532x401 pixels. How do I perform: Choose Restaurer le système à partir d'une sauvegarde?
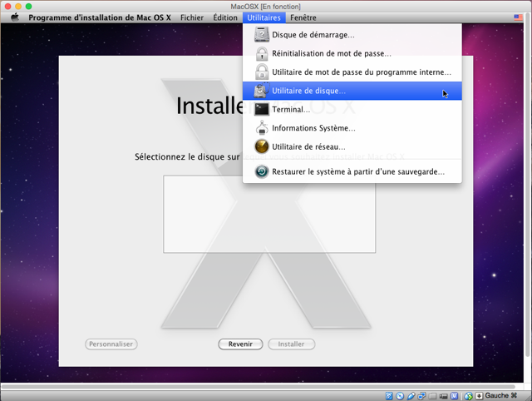click(x=352, y=171)
